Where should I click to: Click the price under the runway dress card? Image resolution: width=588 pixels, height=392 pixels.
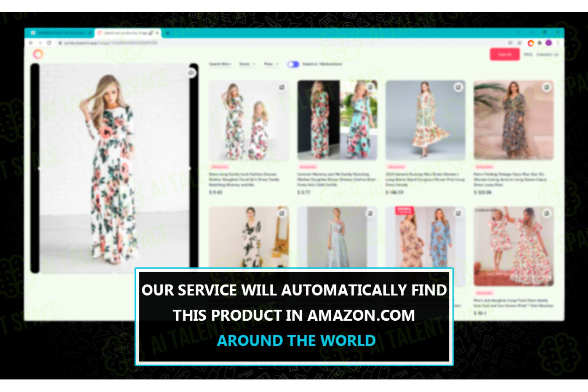coord(394,192)
